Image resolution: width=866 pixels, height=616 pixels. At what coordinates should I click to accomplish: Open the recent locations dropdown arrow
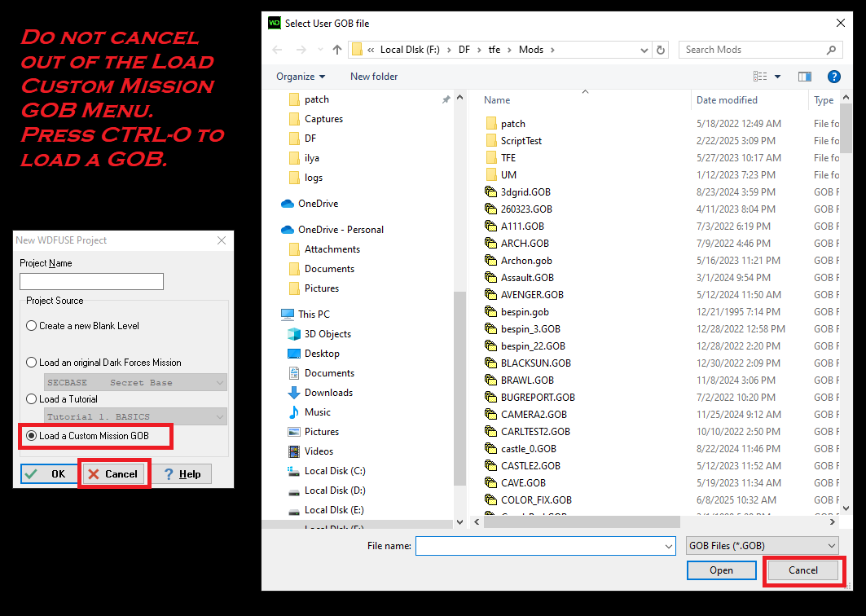tap(320, 50)
